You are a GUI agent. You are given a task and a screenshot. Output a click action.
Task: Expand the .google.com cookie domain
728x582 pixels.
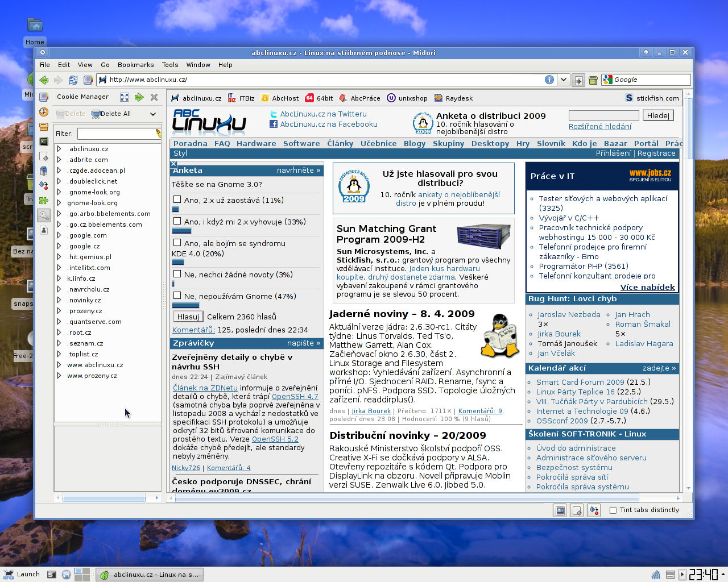59,235
